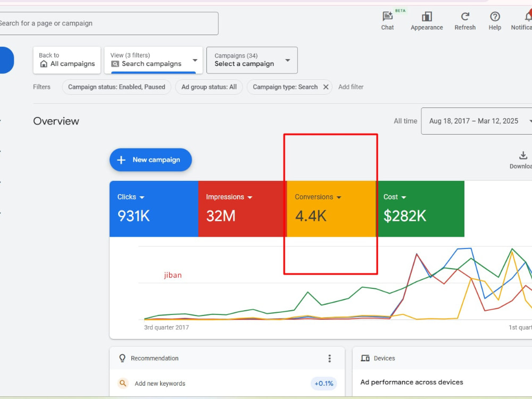Click the lightbulb Recommendation icon
The image size is (532, 399).
[x=122, y=358]
